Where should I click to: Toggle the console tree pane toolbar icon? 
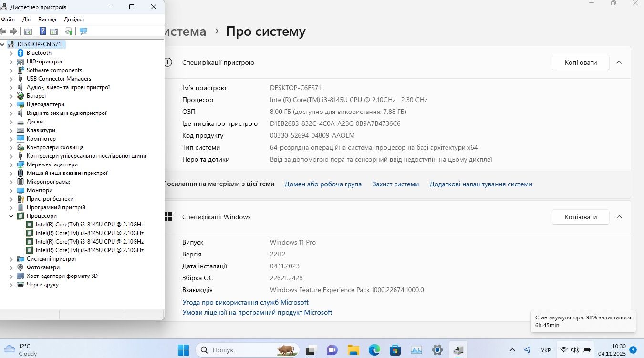click(28, 31)
